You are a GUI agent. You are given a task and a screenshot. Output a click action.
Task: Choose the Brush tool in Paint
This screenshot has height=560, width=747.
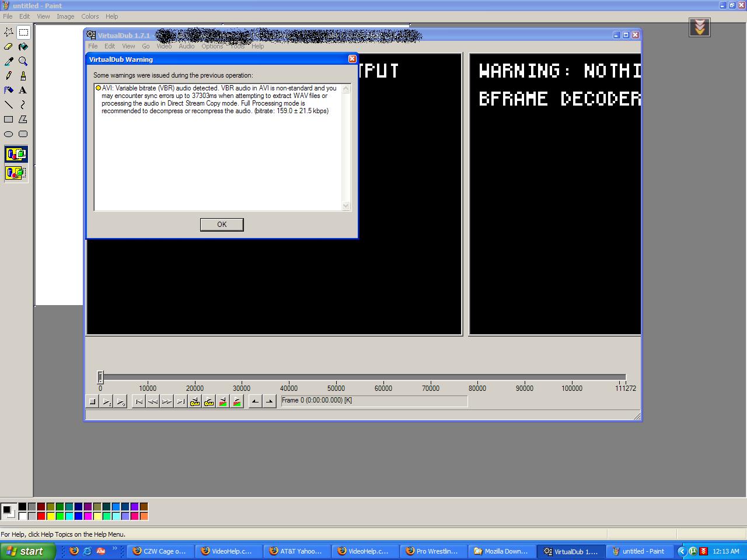pyautogui.click(x=23, y=76)
